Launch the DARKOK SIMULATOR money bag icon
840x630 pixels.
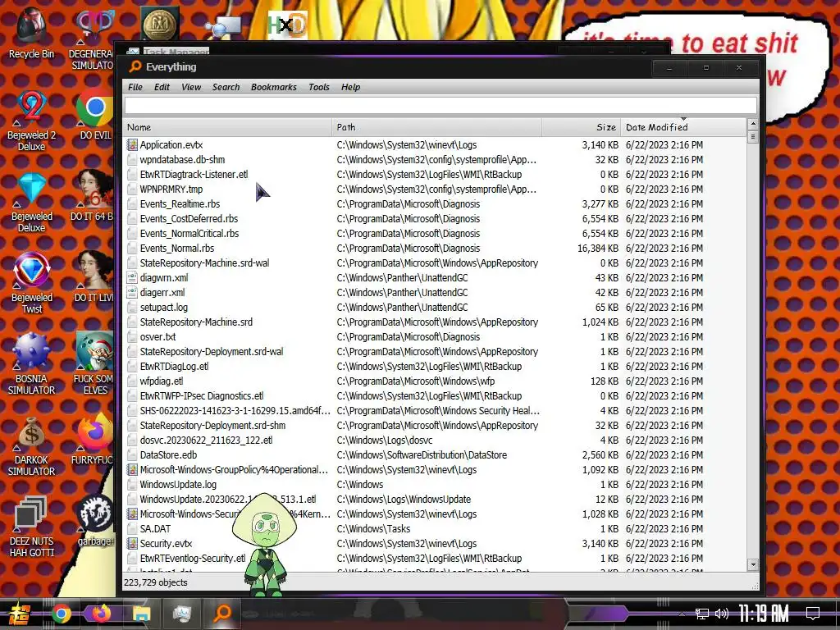tap(31, 447)
